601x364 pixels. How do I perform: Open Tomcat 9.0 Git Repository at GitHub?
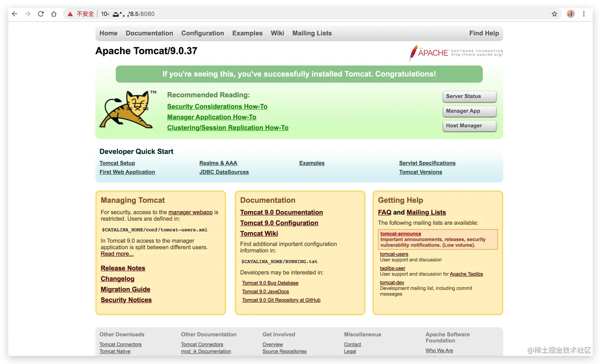(281, 300)
